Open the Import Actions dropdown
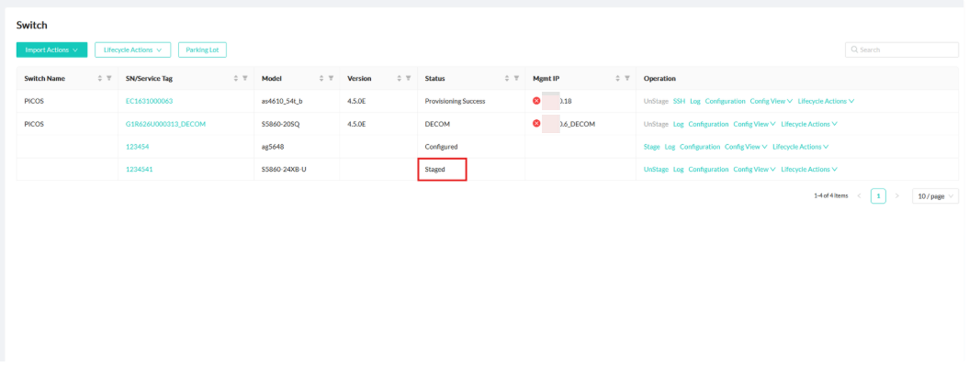Image resolution: width=980 pixels, height=378 pixels. [51, 50]
